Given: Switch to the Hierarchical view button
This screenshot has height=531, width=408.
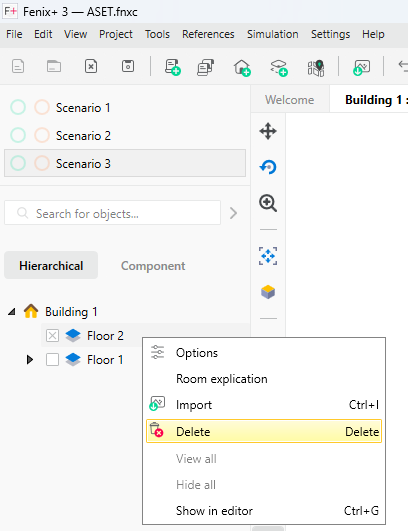Looking at the screenshot, I should click(51, 266).
